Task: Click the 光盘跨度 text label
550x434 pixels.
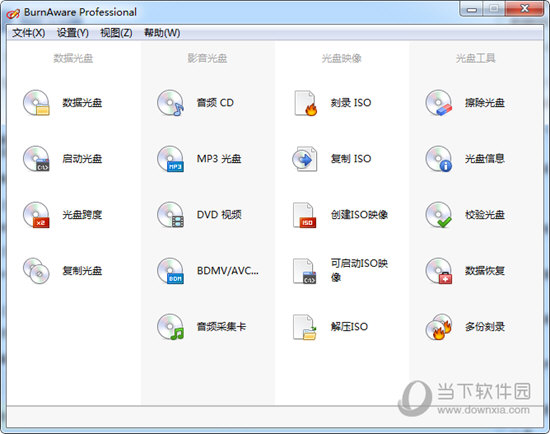Action: click(x=82, y=215)
